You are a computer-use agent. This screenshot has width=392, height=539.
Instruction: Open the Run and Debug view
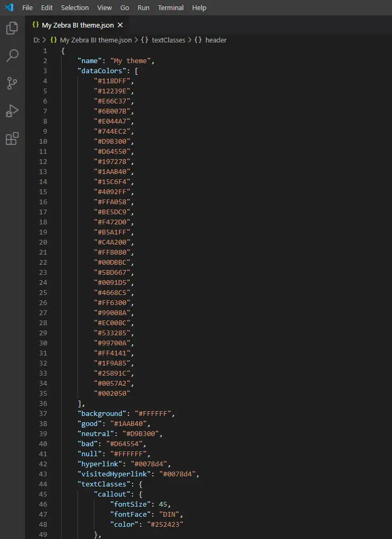point(12,111)
